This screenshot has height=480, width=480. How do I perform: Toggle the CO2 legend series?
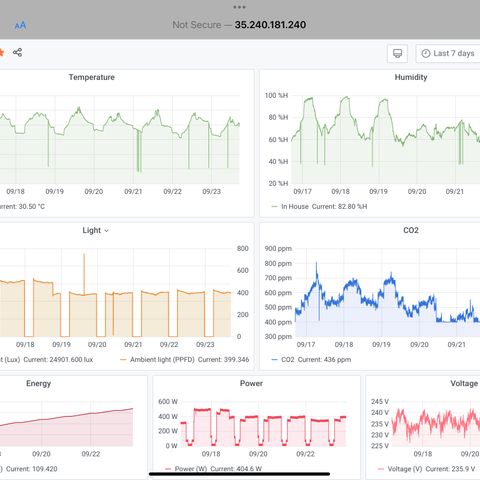[x=288, y=359]
